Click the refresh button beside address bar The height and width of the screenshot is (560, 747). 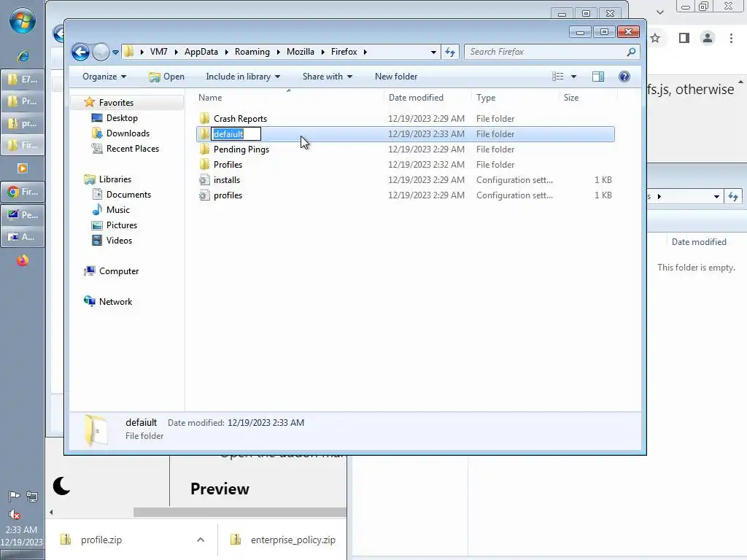point(449,52)
